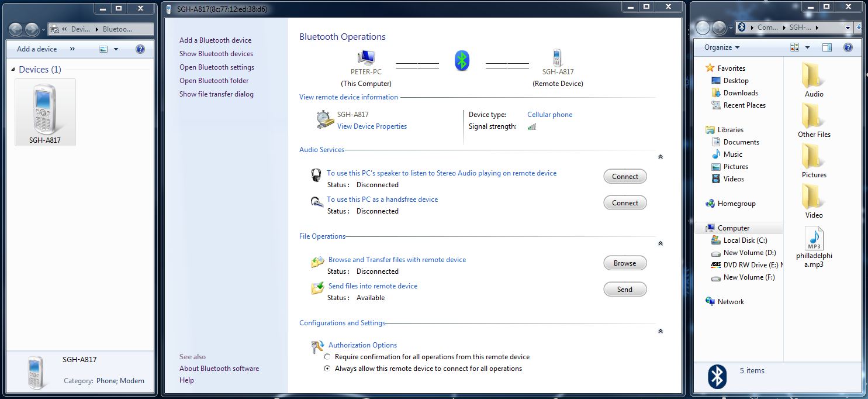
Task: Click Send files into remote device link
Action: 373,286
